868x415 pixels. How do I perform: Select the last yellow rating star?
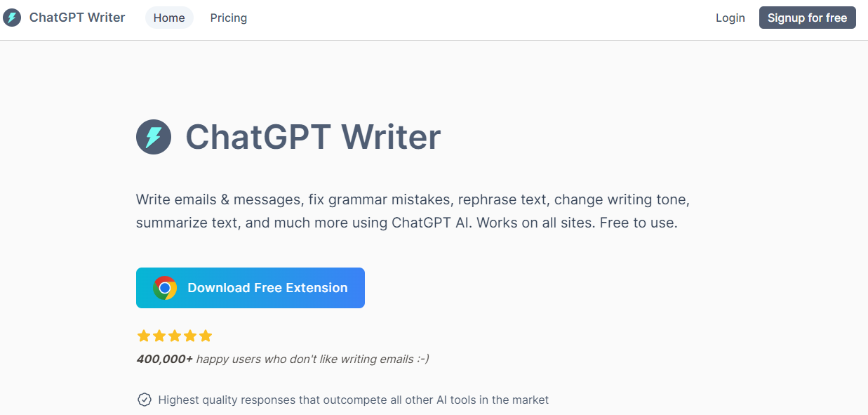[x=206, y=336]
